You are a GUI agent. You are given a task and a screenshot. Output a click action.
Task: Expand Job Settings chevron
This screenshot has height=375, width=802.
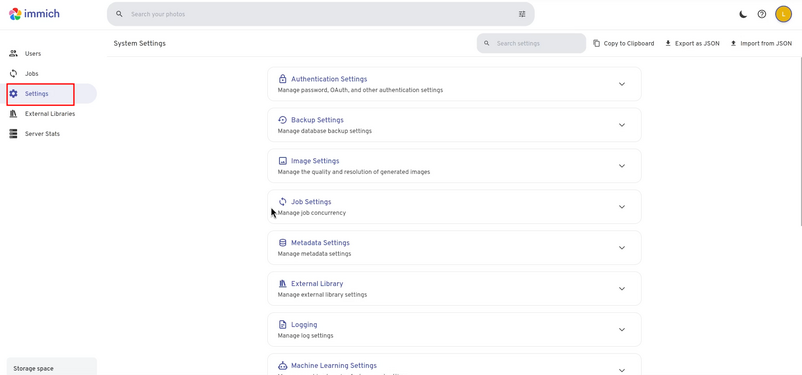[622, 207]
